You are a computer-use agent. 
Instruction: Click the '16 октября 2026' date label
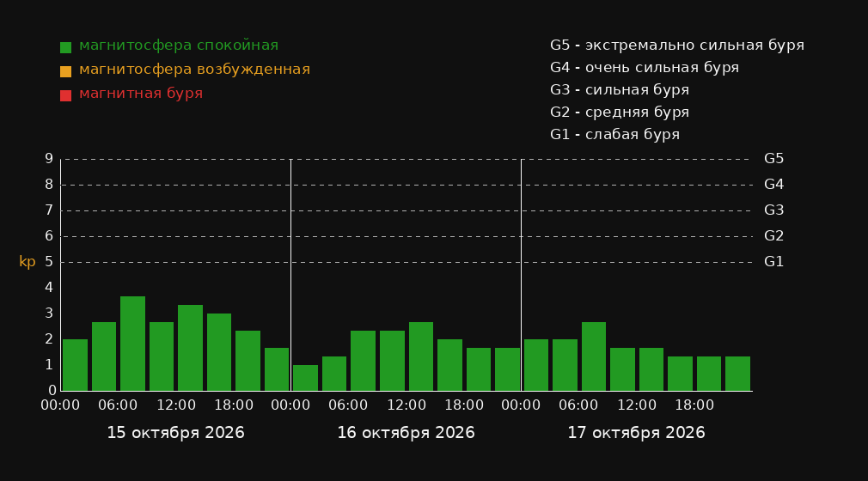[406, 433]
